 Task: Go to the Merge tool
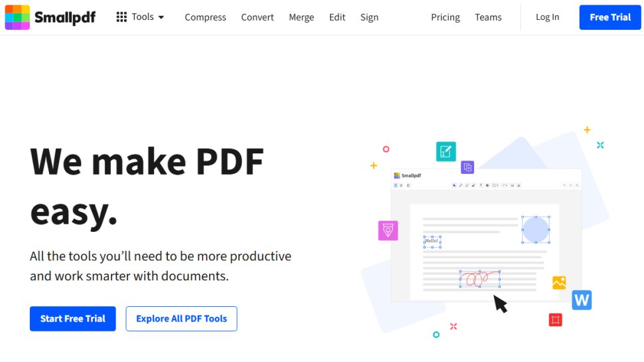[301, 17]
